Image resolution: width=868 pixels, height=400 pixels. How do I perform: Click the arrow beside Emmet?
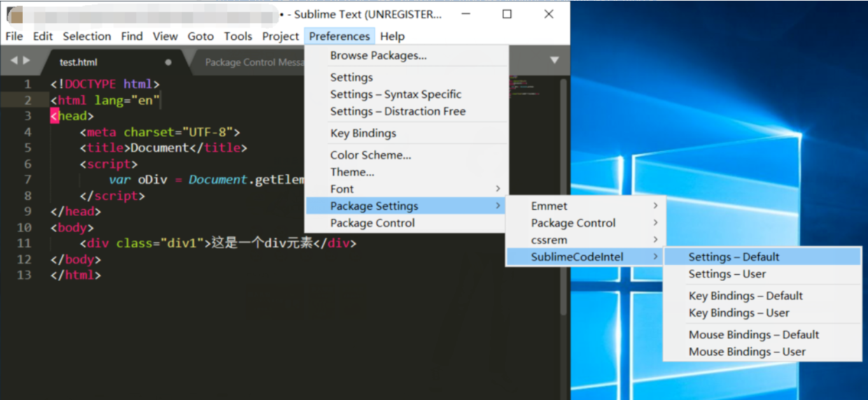click(x=655, y=206)
